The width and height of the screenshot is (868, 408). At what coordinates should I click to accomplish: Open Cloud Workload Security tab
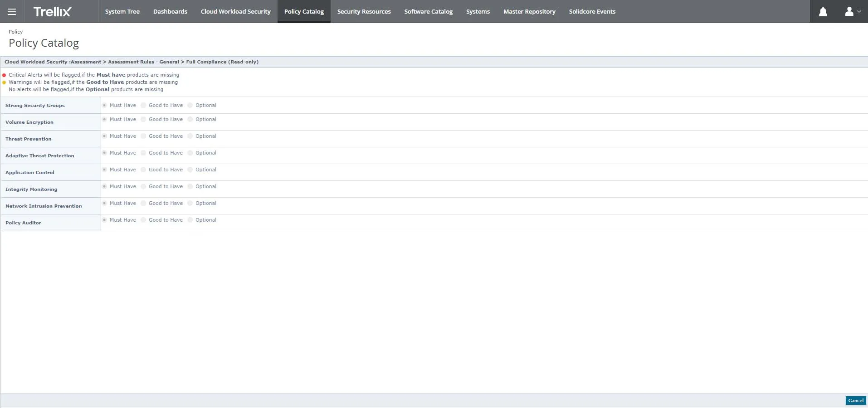coord(236,12)
